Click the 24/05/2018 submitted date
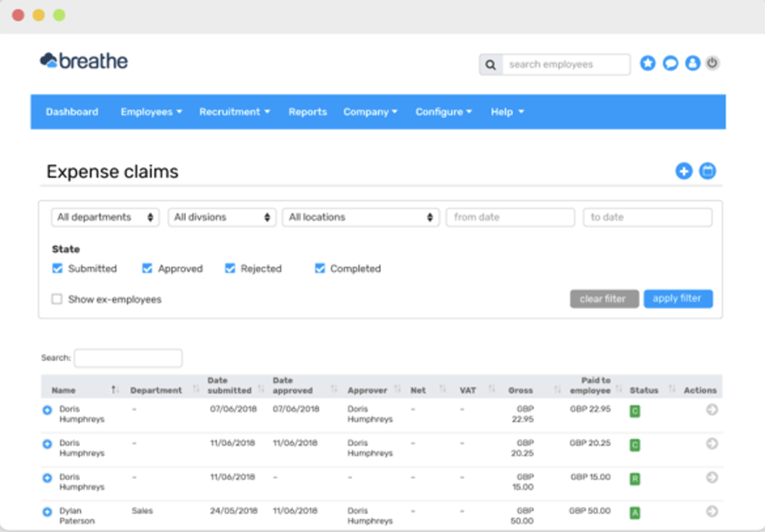Screen dimensions: 765x532 pyautogui.click(x=234, y=510)
